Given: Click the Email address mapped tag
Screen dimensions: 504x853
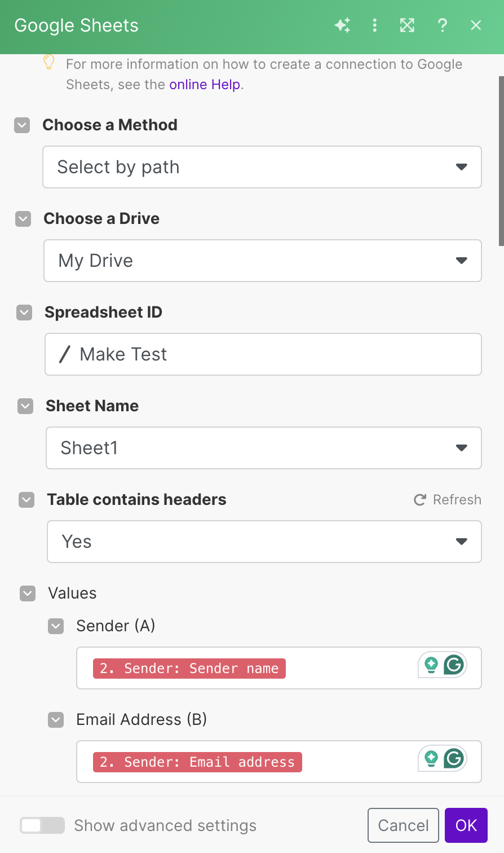Looking at the screenshot, I should point(197,762).
